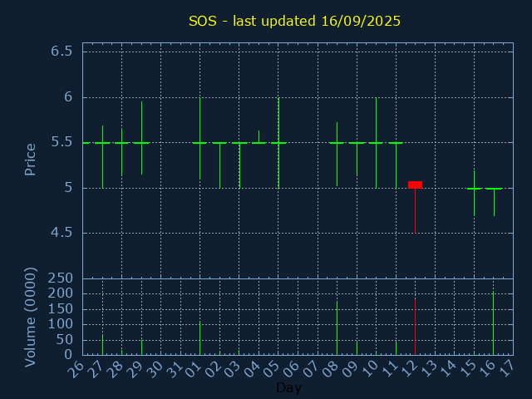
Task: Click the 50 volume axis value
Action: pyautogui.click(x=64, y=340)
